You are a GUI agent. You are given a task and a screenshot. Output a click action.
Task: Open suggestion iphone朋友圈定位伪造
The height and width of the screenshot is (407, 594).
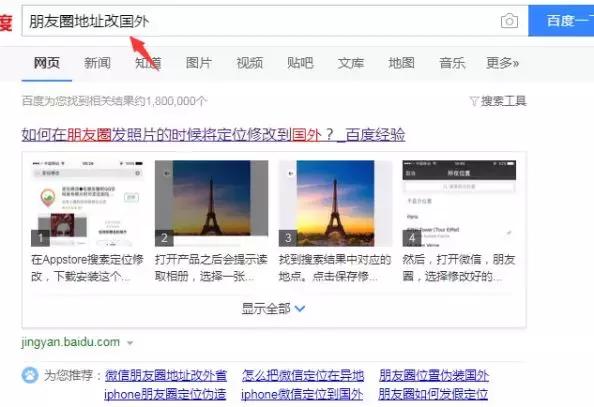pyautogui.click(x=165, y=394)
